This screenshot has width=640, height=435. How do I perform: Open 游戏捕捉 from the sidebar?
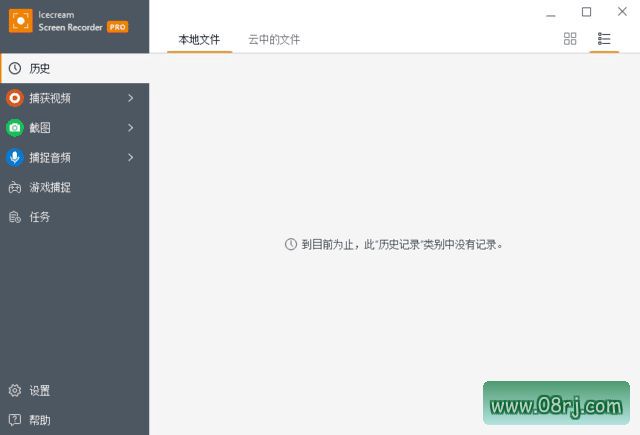tap(75, 187)
